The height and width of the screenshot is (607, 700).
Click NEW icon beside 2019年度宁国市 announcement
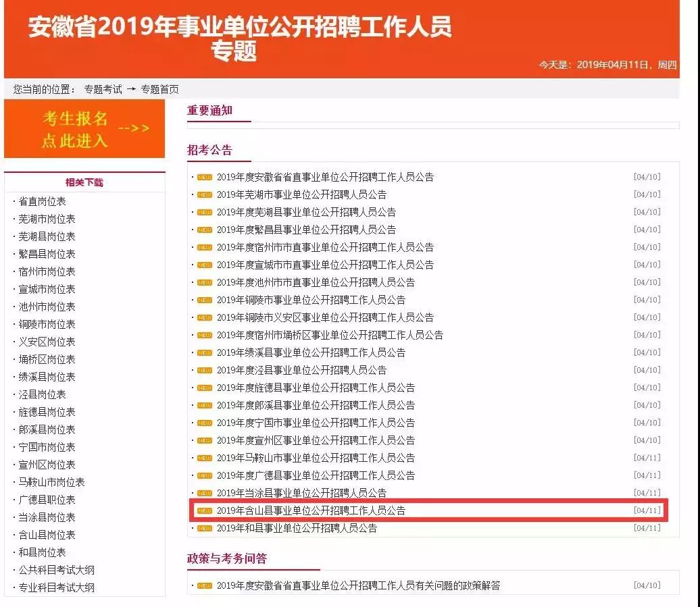click(x=204, y=423)
